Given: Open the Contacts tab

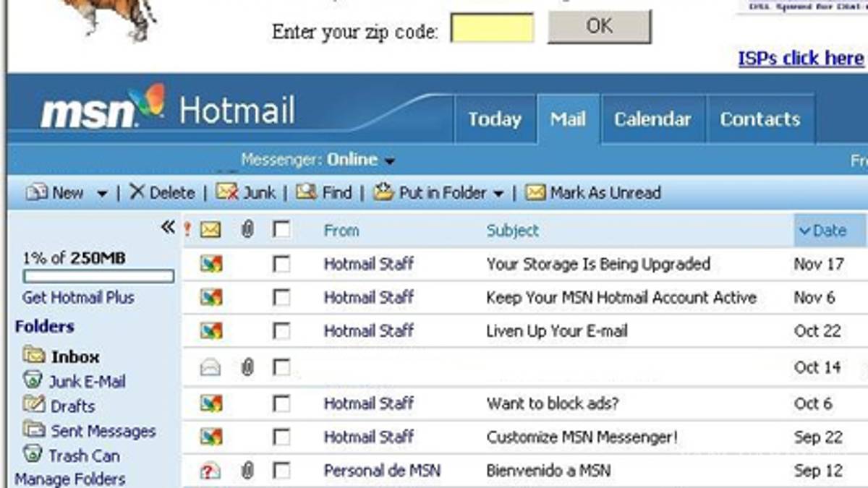Looking at the screenshot, I should [760, 119].
